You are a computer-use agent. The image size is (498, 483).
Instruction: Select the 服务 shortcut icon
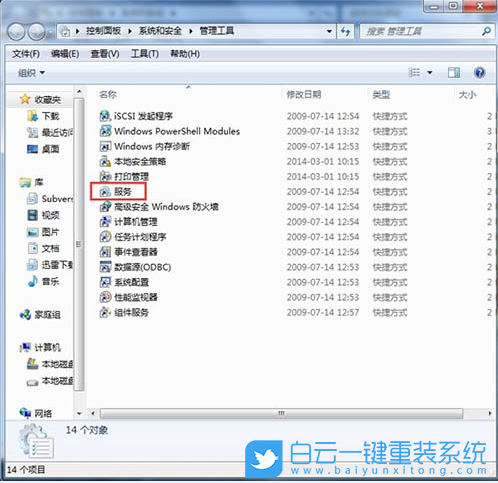pos(105,191)
